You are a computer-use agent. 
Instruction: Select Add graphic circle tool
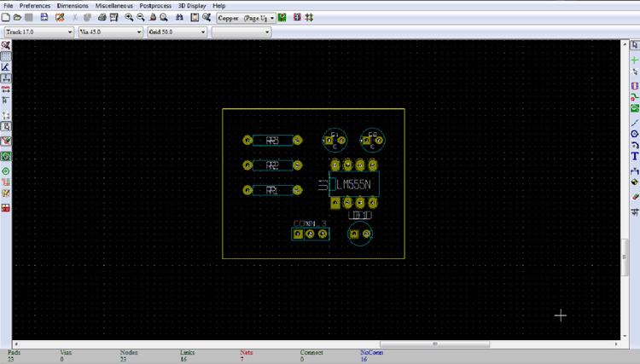[634, 134]
